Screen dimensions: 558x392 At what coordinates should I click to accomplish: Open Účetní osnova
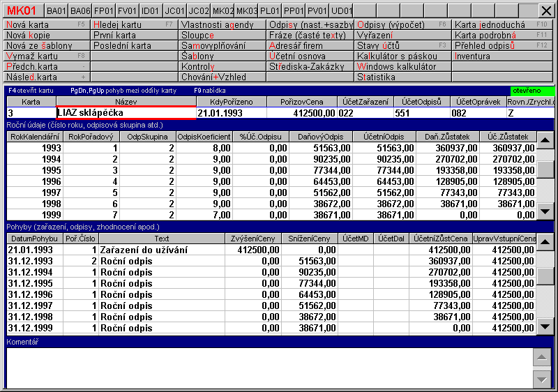310,56
